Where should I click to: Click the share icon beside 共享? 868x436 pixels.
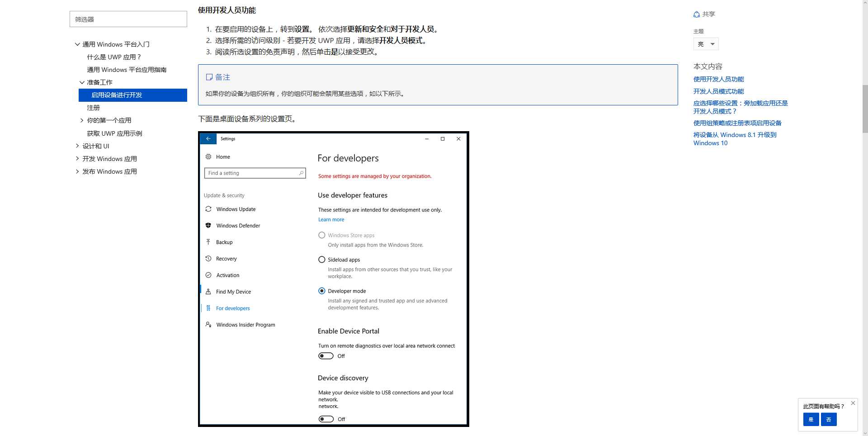pos(697,14)
